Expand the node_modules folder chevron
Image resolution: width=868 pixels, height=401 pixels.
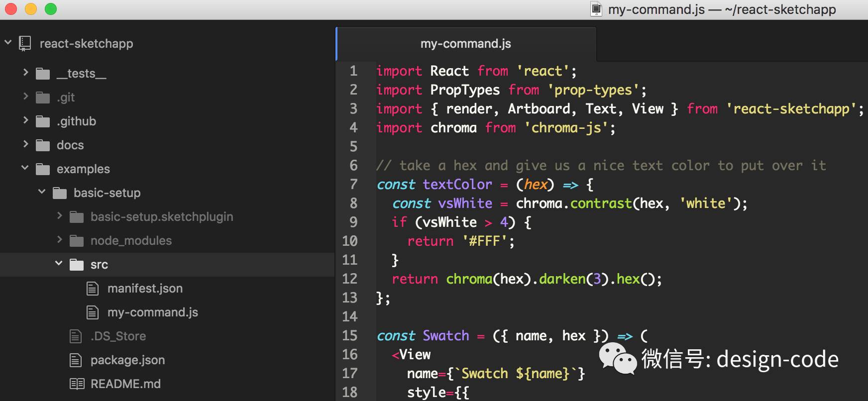click(x=60, y=240)
